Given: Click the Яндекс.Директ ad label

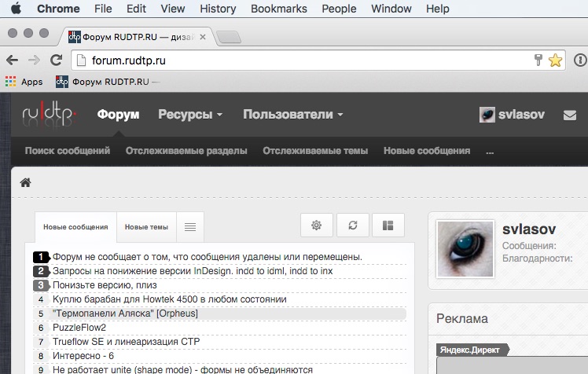Looking at the screenshot, I should click(472, 350).
